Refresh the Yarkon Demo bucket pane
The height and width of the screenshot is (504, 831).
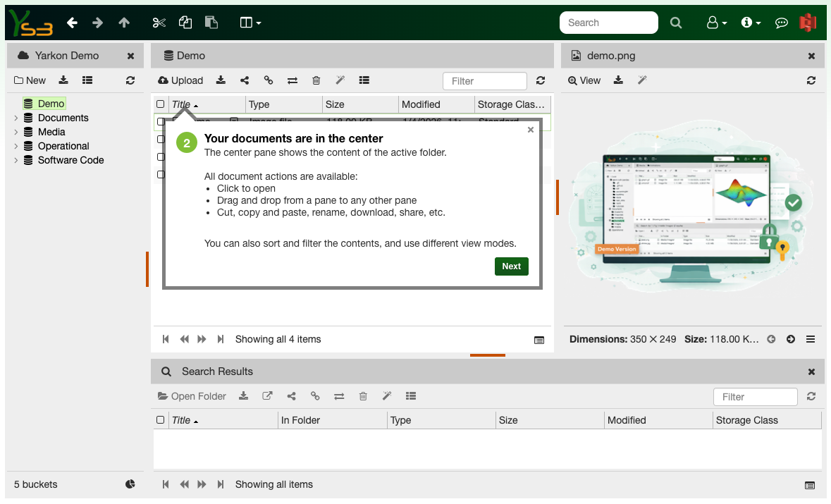[x=130, y=80]
